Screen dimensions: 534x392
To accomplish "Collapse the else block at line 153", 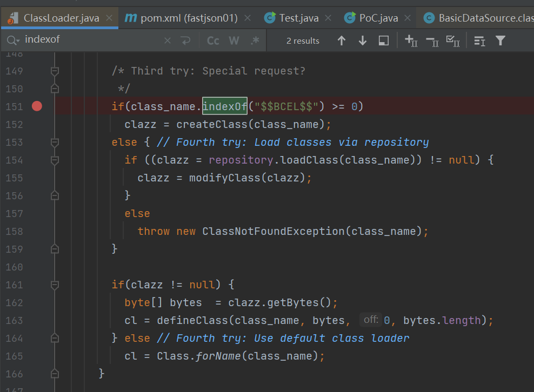I will [x=54, y=142].
